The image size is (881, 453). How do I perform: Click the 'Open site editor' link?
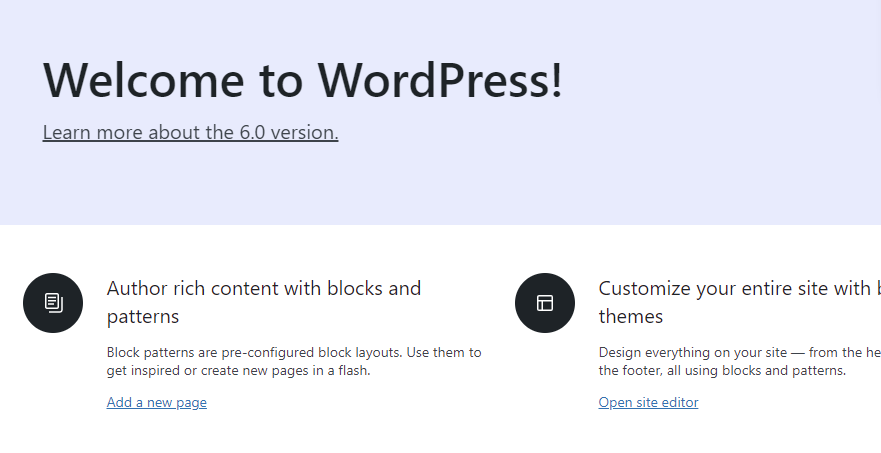click(x=648, y=402)
